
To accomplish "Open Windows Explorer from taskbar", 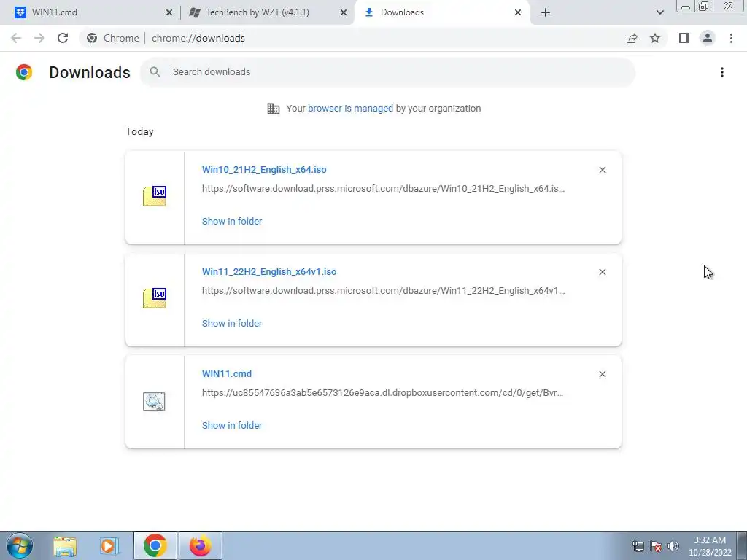I will 65,545.
